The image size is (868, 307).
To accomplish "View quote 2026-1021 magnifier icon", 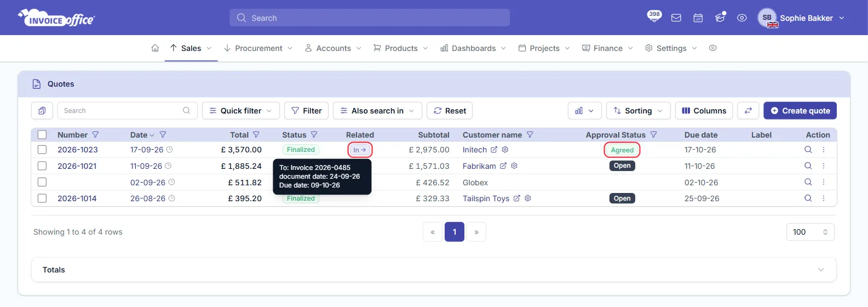I will (808, 166).
